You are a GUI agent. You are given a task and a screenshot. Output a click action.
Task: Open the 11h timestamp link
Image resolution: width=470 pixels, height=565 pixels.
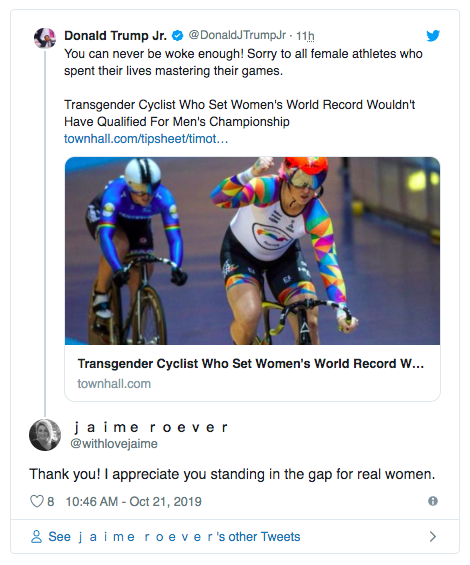pos(305,36)
